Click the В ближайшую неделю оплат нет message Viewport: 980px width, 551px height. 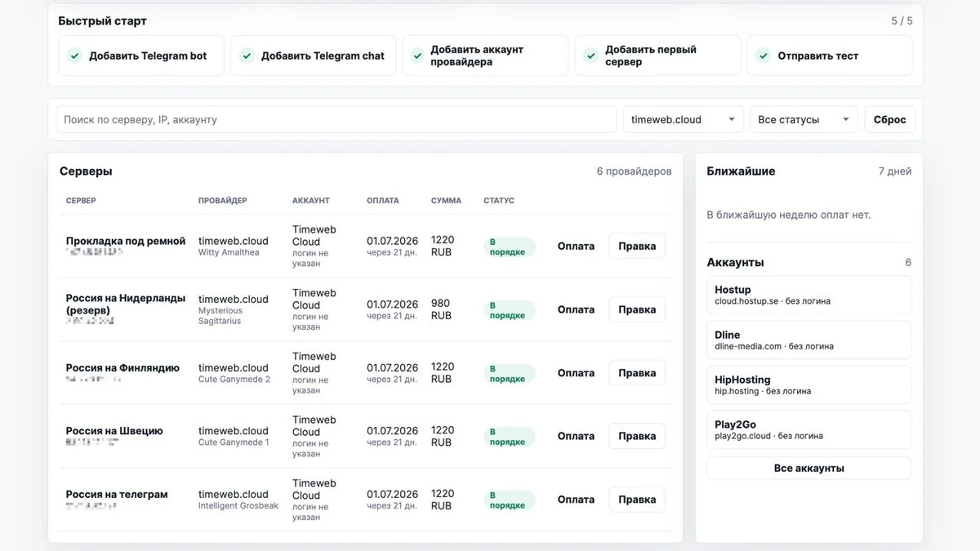click(788, 216)
